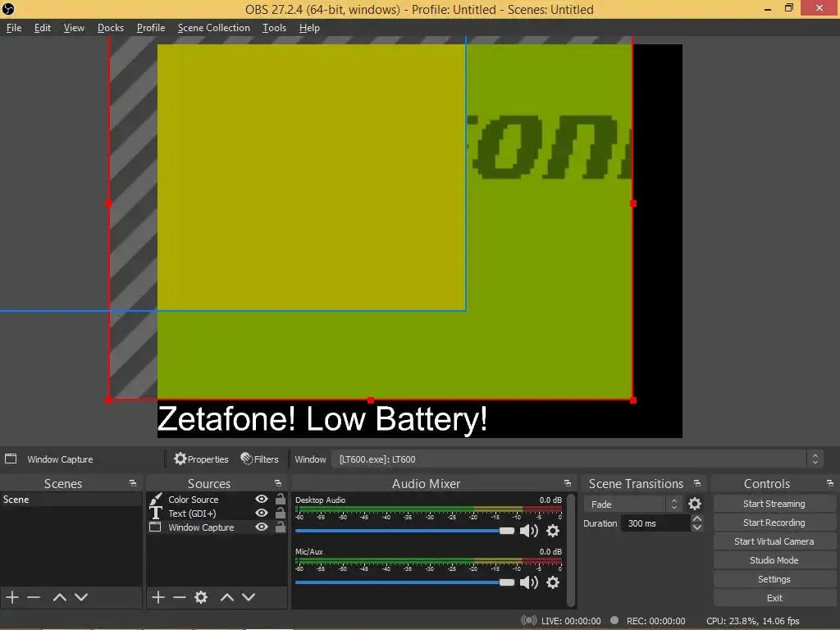840x630 pixels.
Task: Enable Studio Mode
Action: 774,559
